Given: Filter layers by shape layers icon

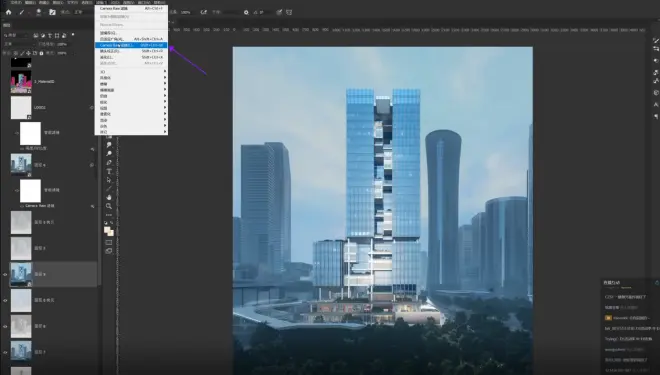Looking at the screenshot, I should pyautogui.click(x=57, y=35).
